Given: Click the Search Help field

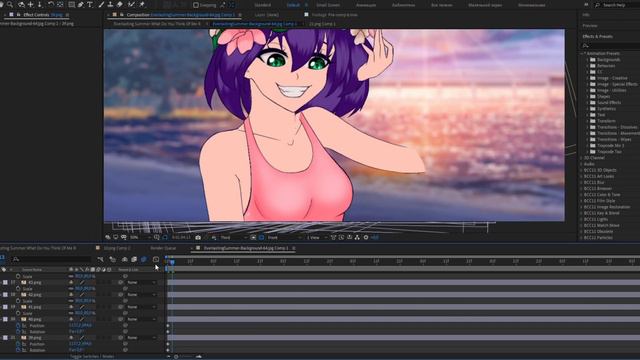Looking at the screenshot, I should click(x=617, y=5).
